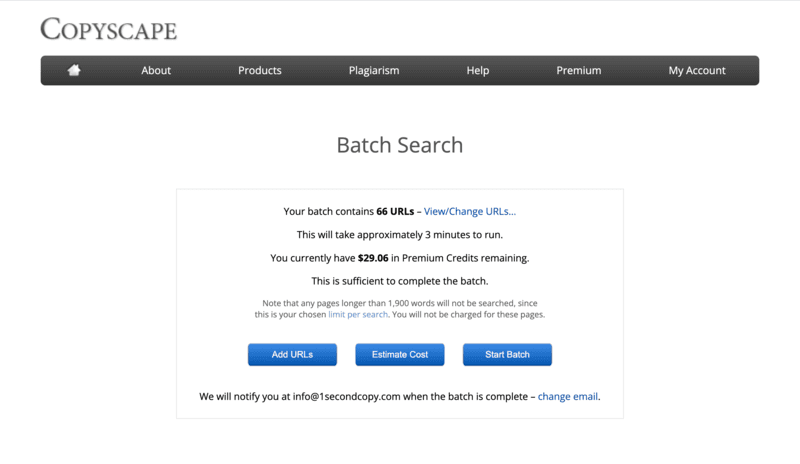Open the About menu
Screen dimensions: 800x464
[x=156, y=70]
